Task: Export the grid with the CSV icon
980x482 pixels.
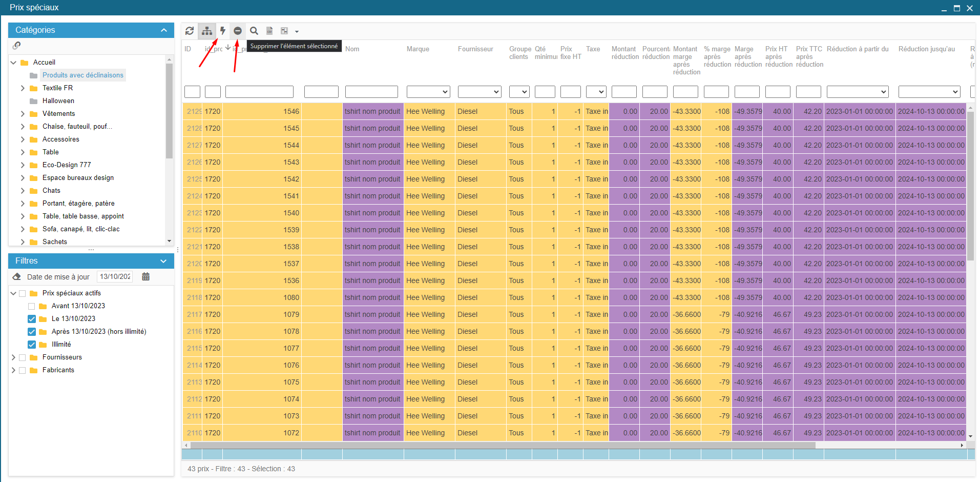Action: [x=269, y=31]
